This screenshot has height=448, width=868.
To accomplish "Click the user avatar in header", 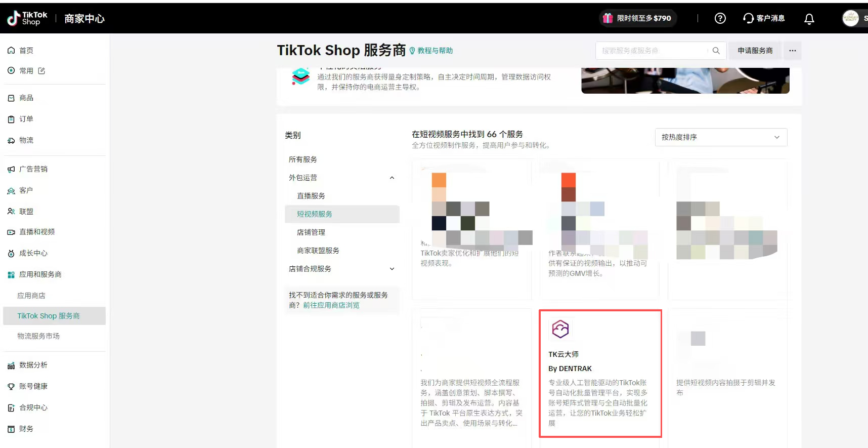I will pos(850,19).
